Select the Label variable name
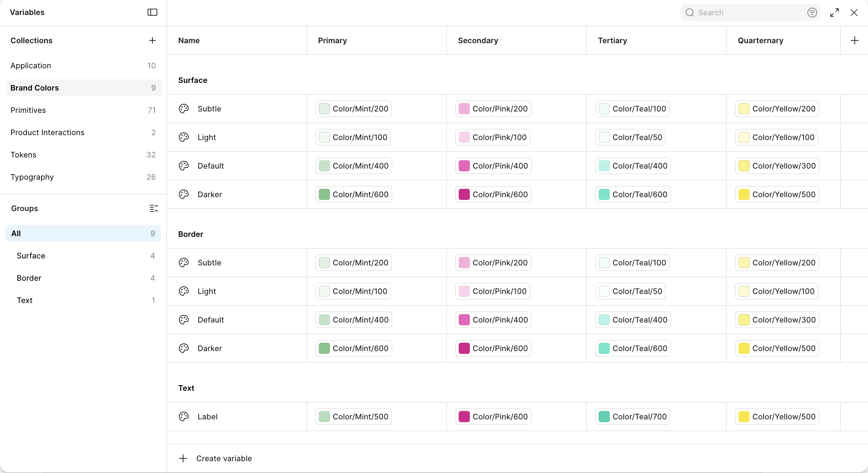The height and width of the screenshot is (473, 868). (207, 417)
